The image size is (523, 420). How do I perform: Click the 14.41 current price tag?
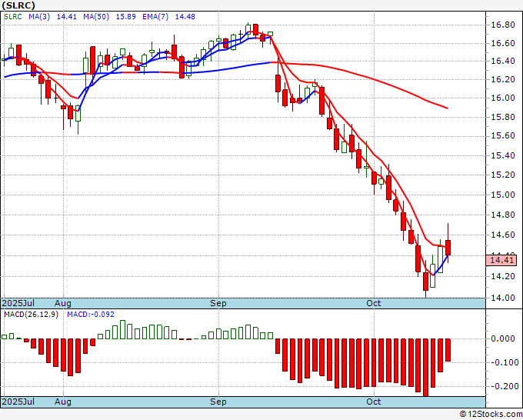point(501,260)
